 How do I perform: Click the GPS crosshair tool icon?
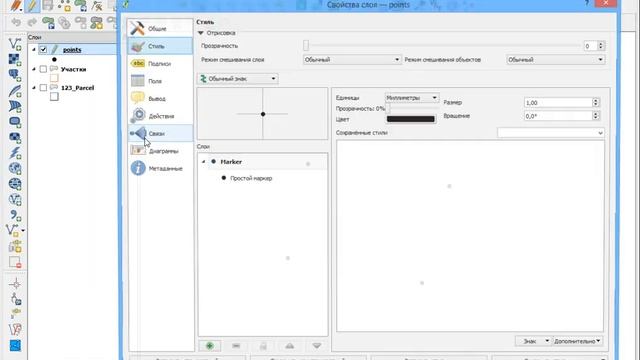coord(16,284)
